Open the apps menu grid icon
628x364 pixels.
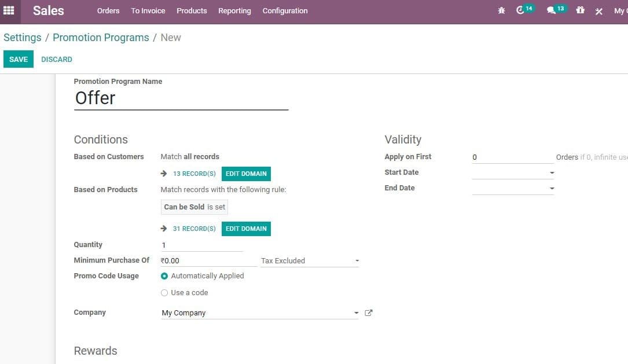9,11
